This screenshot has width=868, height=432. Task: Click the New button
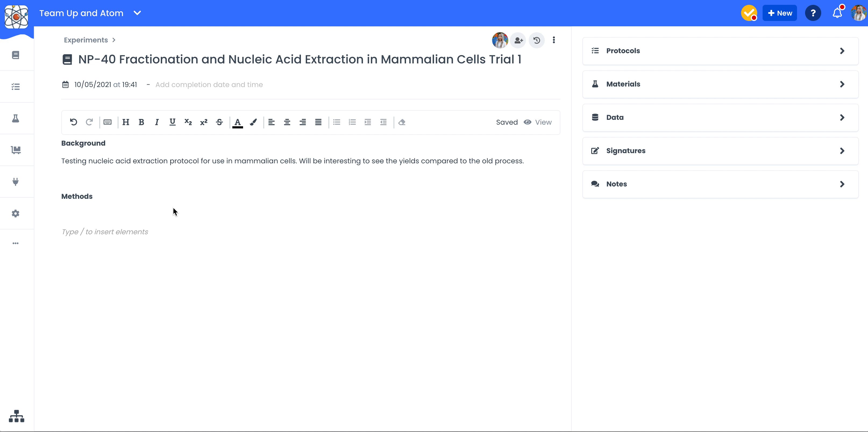pyautogui.click(x=779, y=13)
